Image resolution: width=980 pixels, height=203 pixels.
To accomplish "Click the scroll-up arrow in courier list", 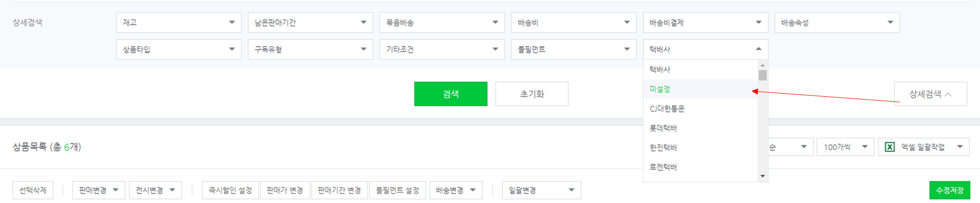I will [x=762, y=65].
